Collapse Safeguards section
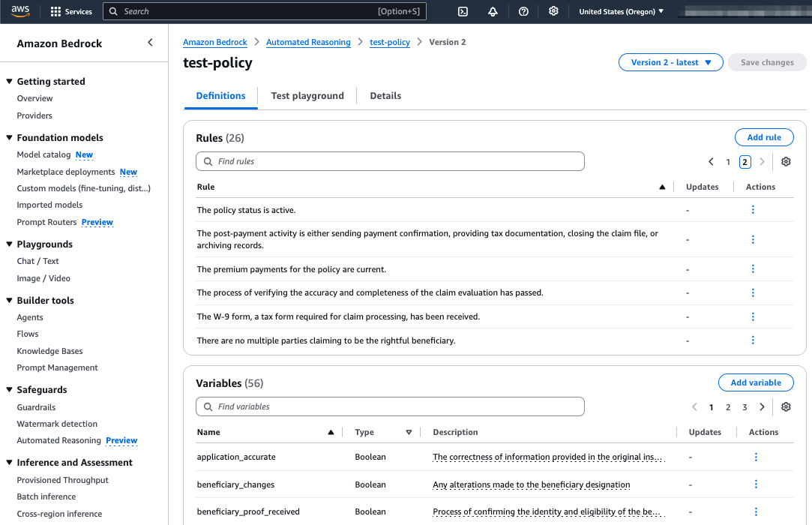The width and height of the screenshot is (812, 525). point(9,390)
